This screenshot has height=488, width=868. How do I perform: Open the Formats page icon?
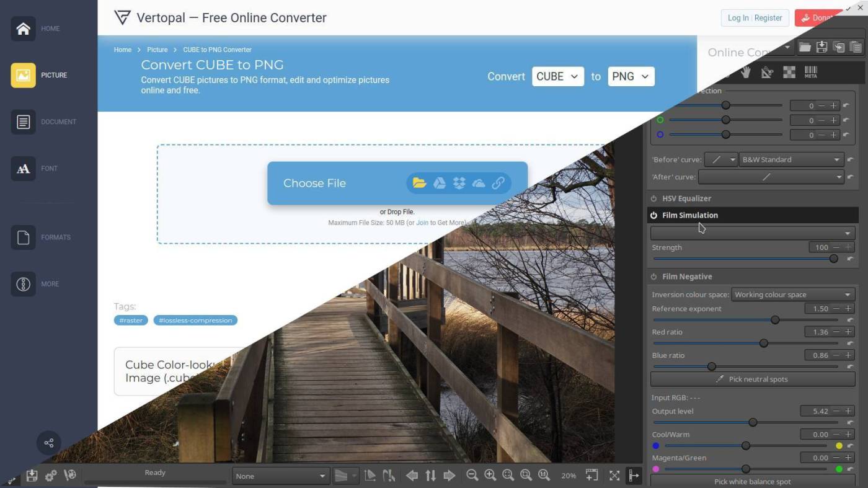pos(23,237)
